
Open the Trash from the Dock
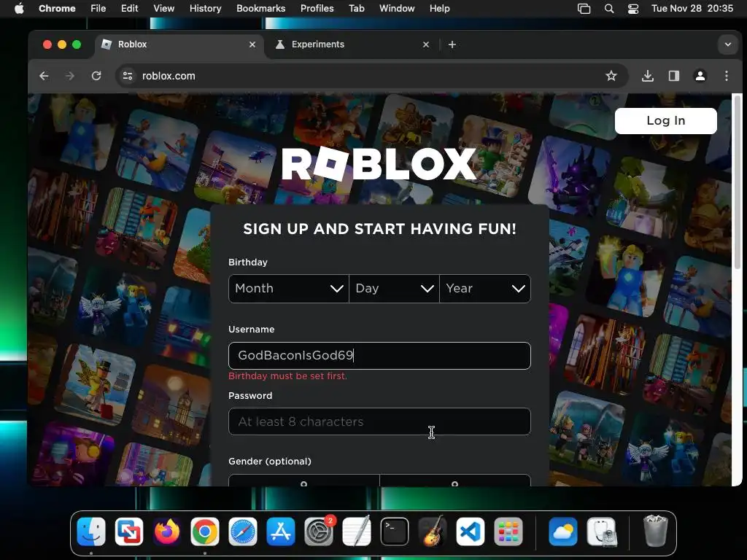[655, 532]
